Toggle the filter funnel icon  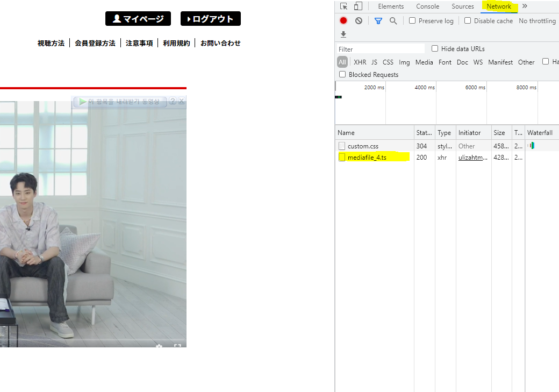click(378, 21)
